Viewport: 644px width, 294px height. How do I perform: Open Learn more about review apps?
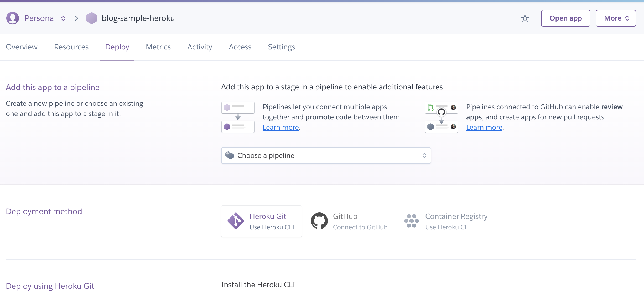coord(484,128)
